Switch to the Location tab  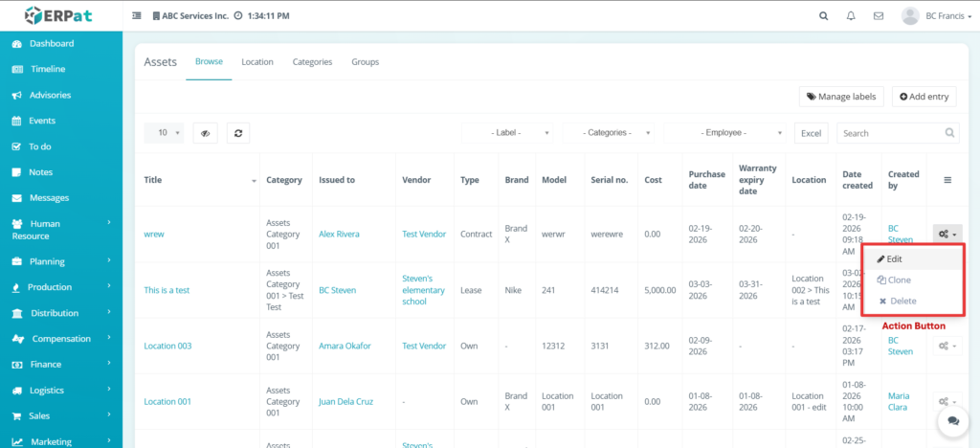[x=256, y=62]
